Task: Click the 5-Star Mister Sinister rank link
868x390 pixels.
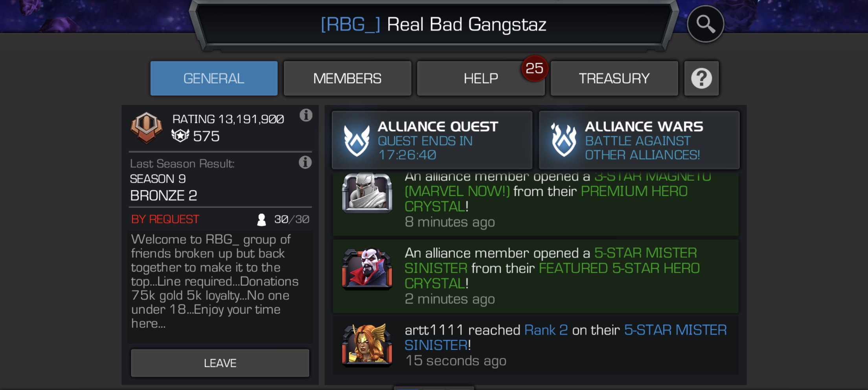Action: coord(566,337)
